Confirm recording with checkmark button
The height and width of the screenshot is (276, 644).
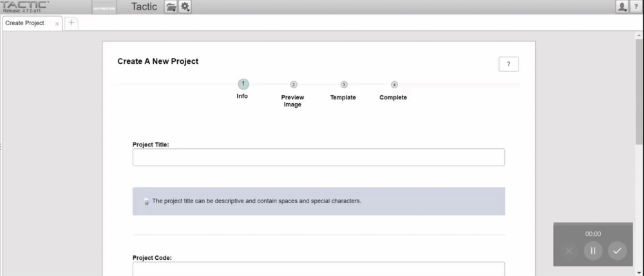click(x=617, y=250)
